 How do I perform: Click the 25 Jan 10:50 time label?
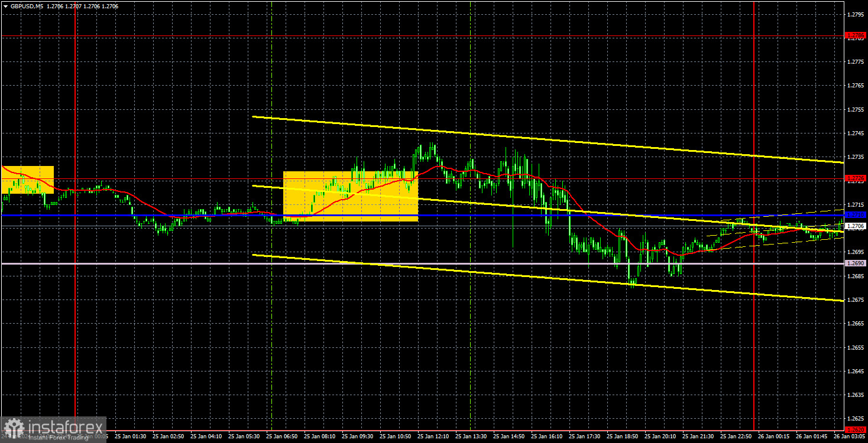click(395, 437)
